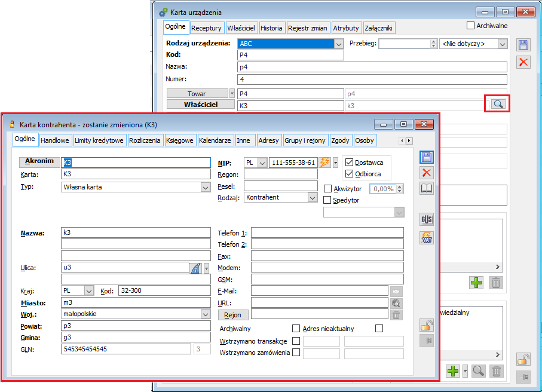Image resolution: width=542 pixels, height=392 pixels.
Task: Open the Kraj dropdown showing PL
Action: 89,291
